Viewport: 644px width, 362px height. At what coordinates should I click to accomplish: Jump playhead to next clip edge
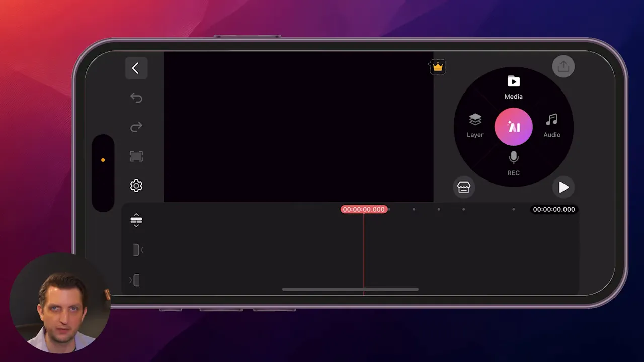tap(136, 280)
